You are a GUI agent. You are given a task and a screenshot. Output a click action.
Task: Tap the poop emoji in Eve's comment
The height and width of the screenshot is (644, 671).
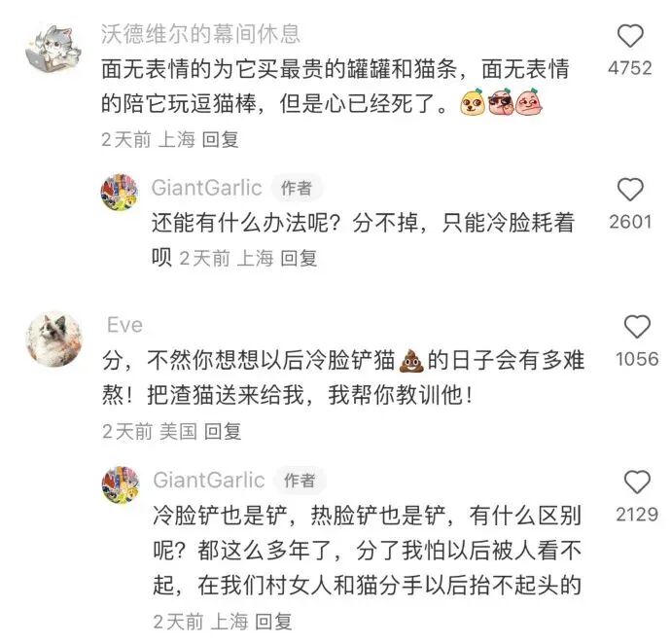[x=410, y=361]
